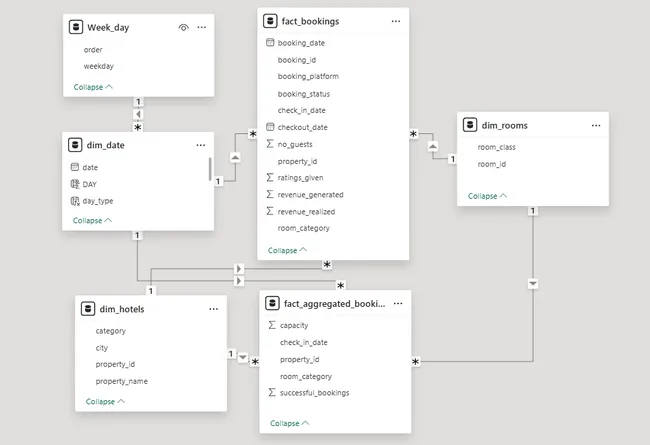Select room_class field in dim_rooms
The height and width of the screenshot is (445, 650).
(x=497, y=147)
